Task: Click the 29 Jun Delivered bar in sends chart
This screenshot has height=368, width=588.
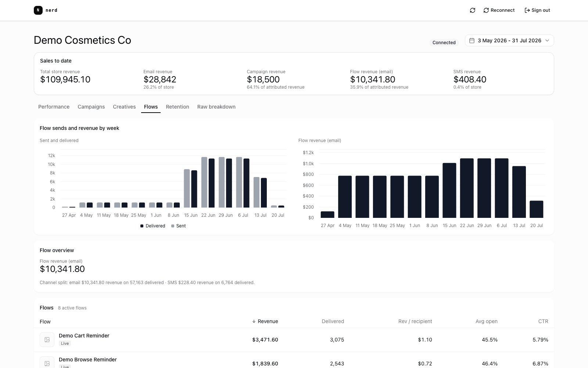Action: [229, 183]
